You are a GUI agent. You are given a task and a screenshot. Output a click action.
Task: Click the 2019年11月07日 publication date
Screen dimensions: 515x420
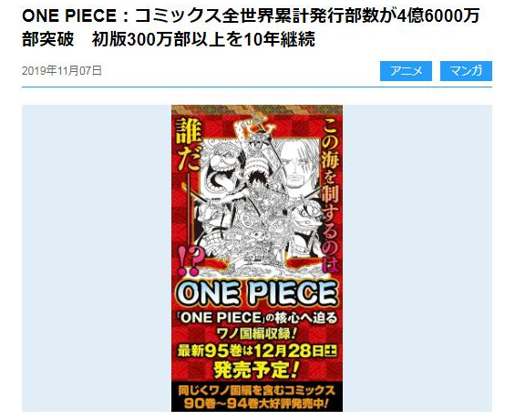click(x=62, y=70)
